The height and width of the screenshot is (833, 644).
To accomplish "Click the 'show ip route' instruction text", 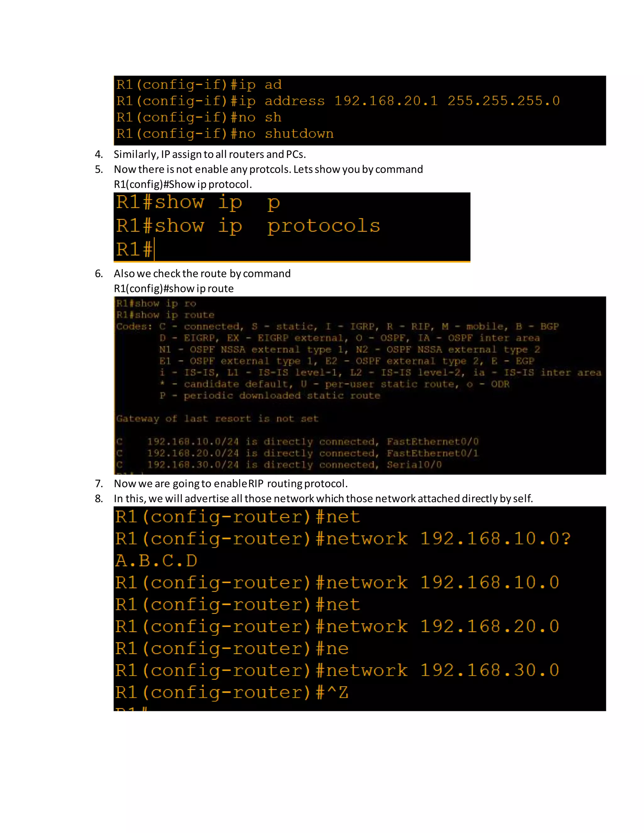I will (174, 289).
